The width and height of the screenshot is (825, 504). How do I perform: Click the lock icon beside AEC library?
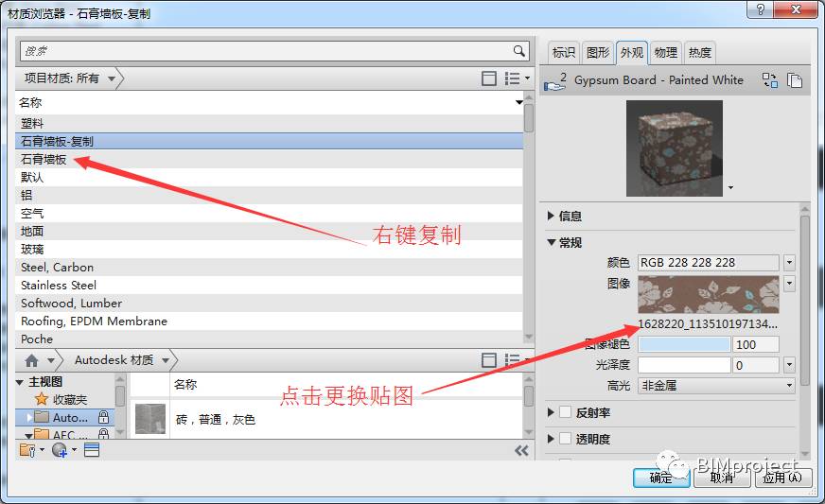104,433
